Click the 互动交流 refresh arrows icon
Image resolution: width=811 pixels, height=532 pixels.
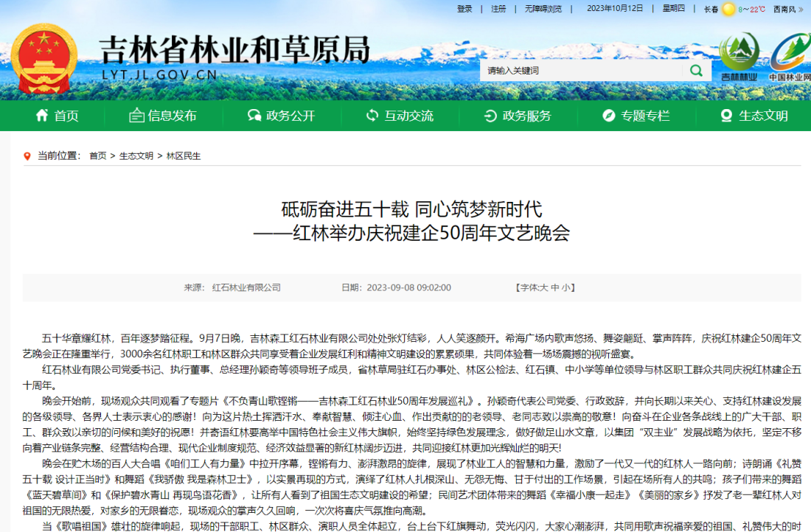[x=372, y=115]
